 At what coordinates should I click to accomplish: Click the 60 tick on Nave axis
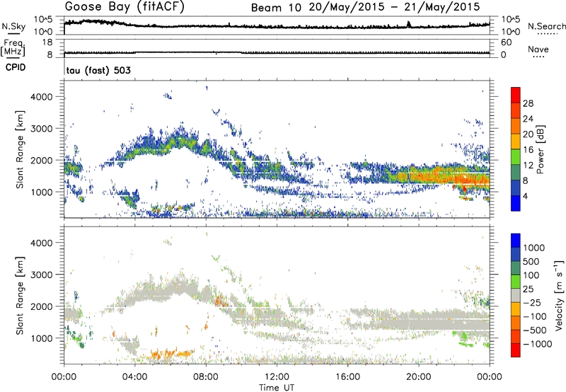[506, 42]
